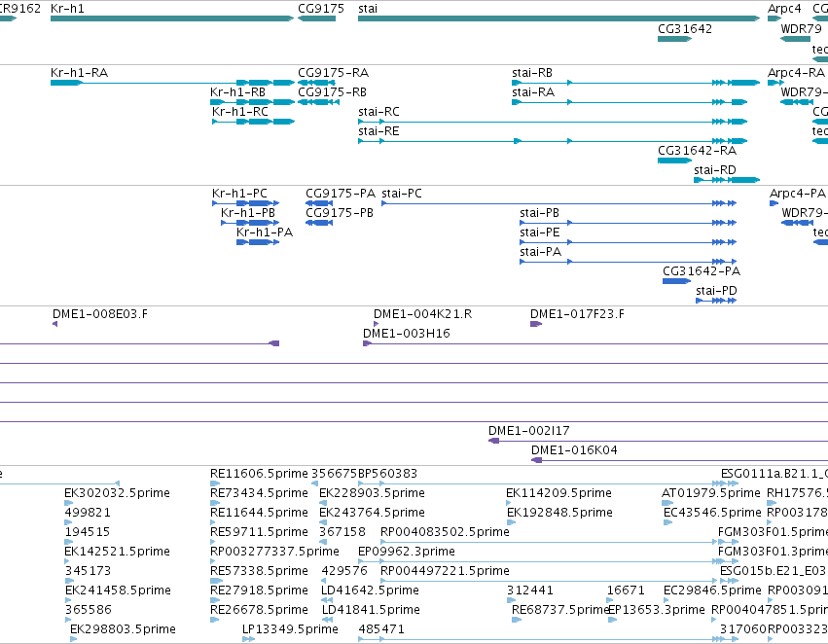Select EST 499821
828x644 pixels.
(x=69, y=522)
